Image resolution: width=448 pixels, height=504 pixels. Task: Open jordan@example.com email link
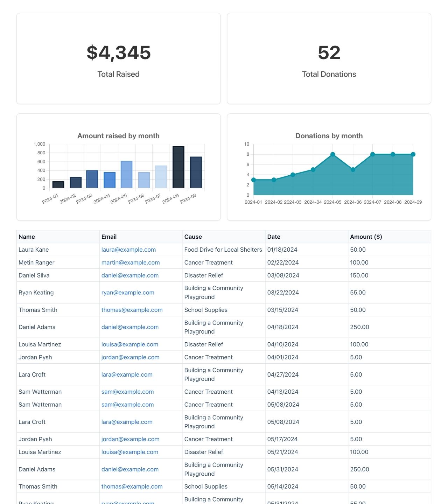pos(130,357)
